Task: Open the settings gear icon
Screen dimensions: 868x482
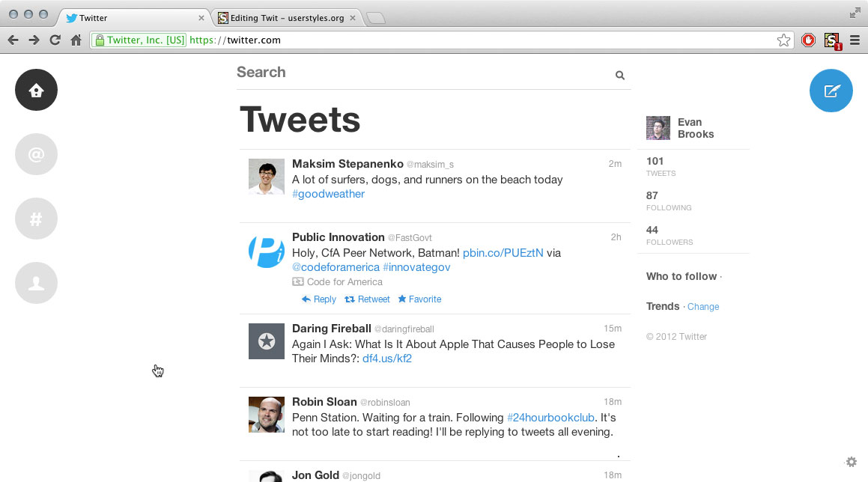Action: pos(852,462)
